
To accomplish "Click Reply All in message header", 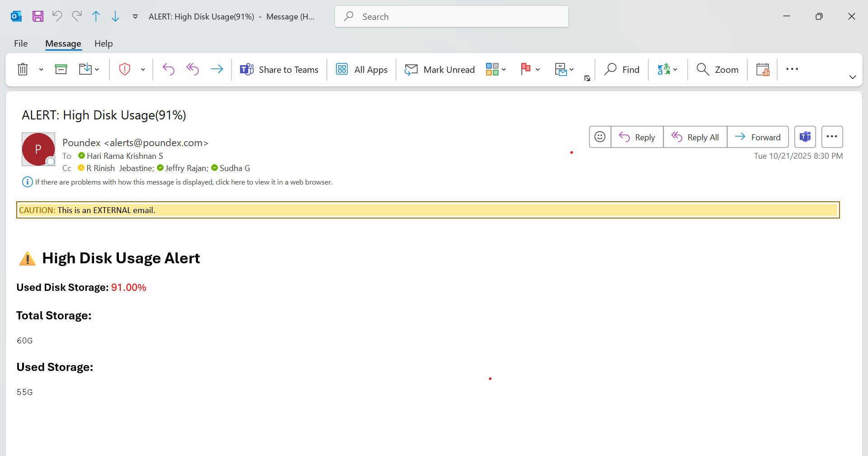I will coord(695,137).
